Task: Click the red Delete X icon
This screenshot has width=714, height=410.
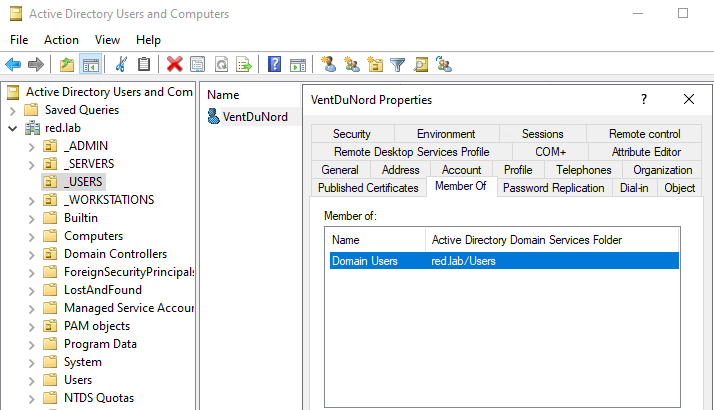Action: pyautogui.click(x=175, y=64)
